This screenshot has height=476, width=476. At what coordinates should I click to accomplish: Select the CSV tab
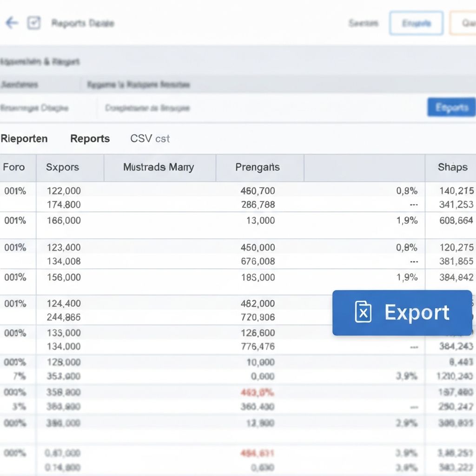point(150,139)
